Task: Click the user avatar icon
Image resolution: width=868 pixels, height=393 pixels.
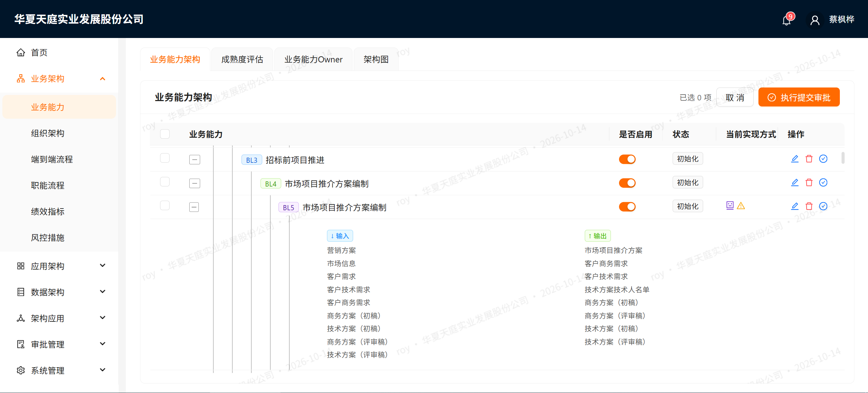Action: coord(815,20)
